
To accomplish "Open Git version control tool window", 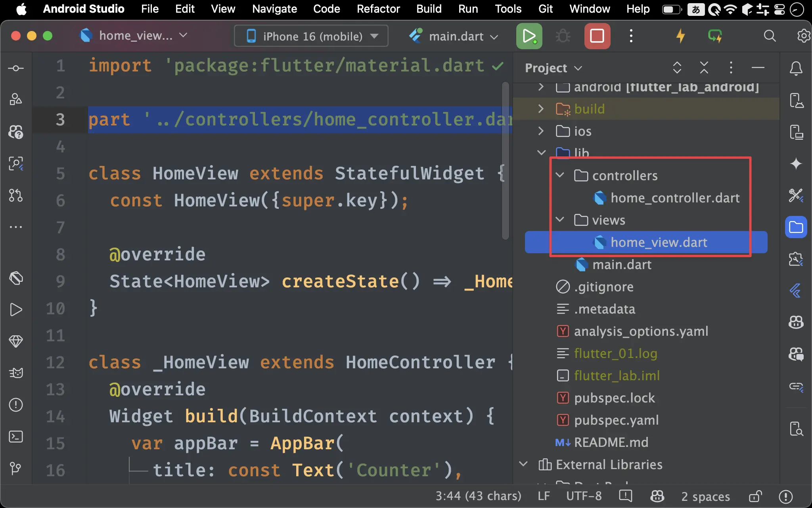I will (16, 468).
